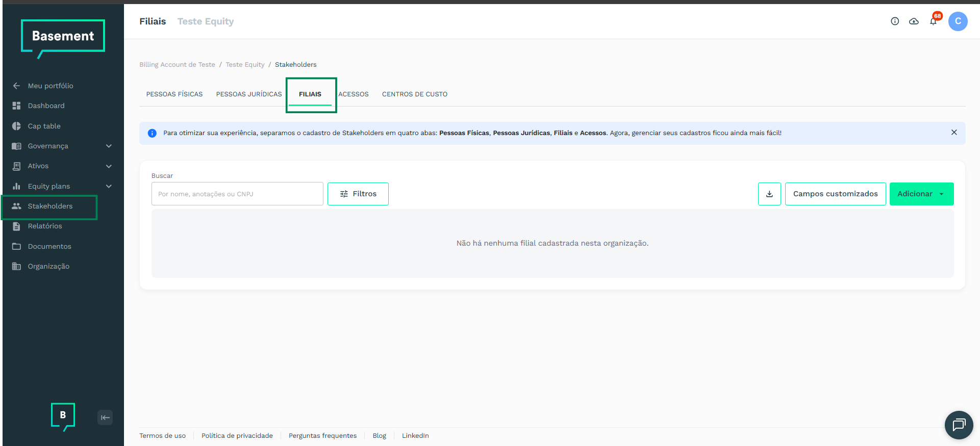
Task: Open the notifications bell
Action: pos(933,21)
